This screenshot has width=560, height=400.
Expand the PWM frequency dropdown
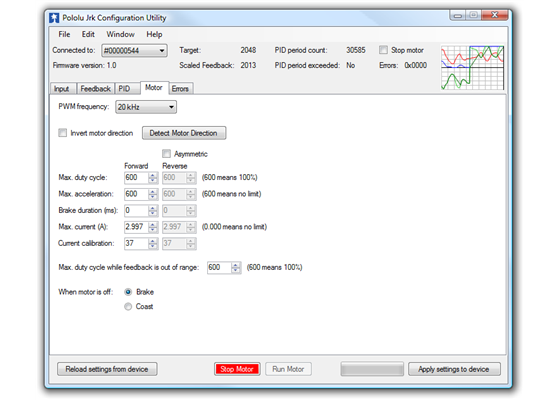point(146,107)
